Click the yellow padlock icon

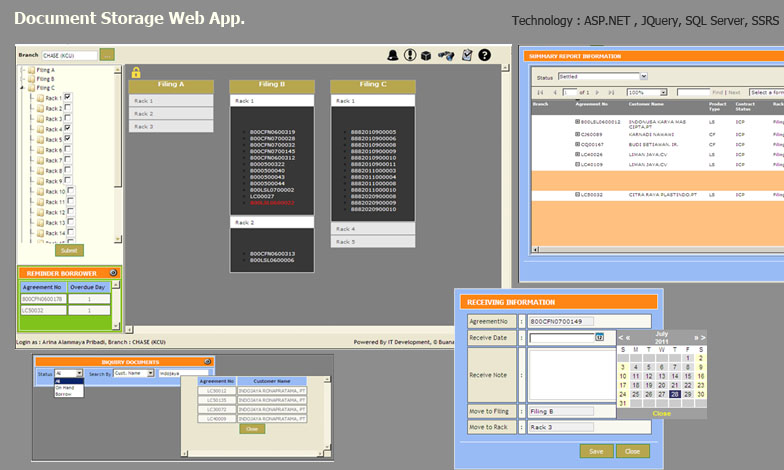pos(135,72)
